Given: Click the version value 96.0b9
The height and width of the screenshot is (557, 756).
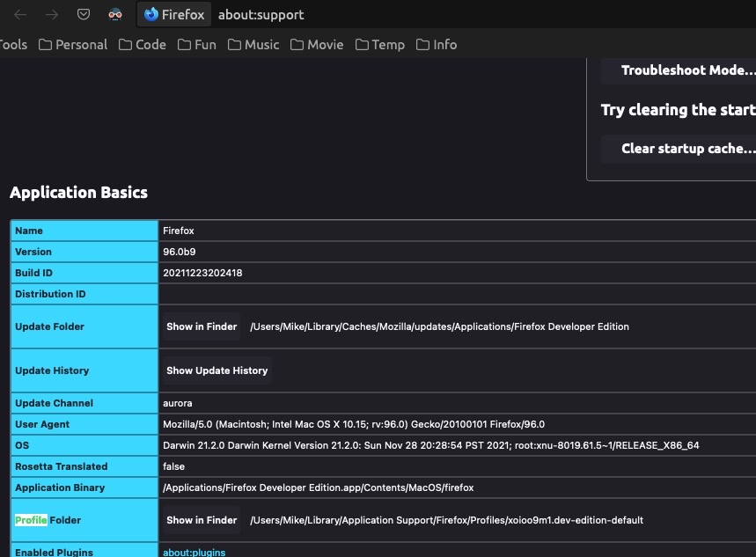Looking at the screenshot, I should point(180,252).
